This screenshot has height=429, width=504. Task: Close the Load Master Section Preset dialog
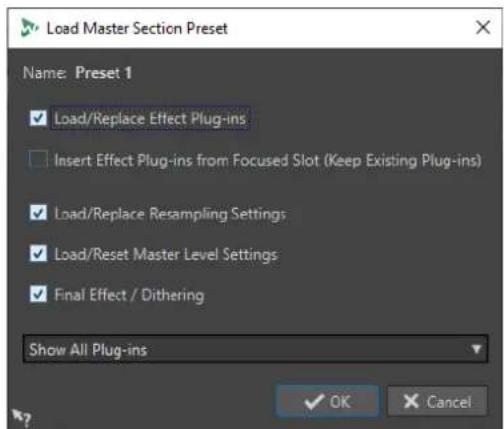pos(483,27)
